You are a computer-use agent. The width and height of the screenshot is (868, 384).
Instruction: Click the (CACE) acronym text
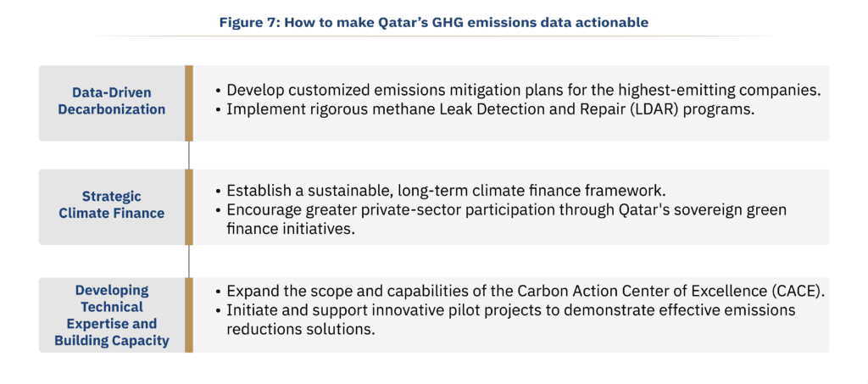tap(800, 292)
